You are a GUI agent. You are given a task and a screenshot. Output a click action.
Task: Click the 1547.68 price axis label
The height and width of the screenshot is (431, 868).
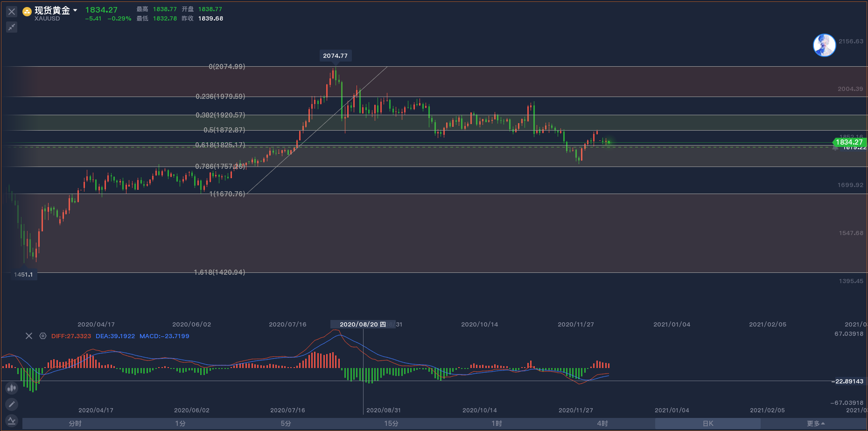click(x=851, y=233)
